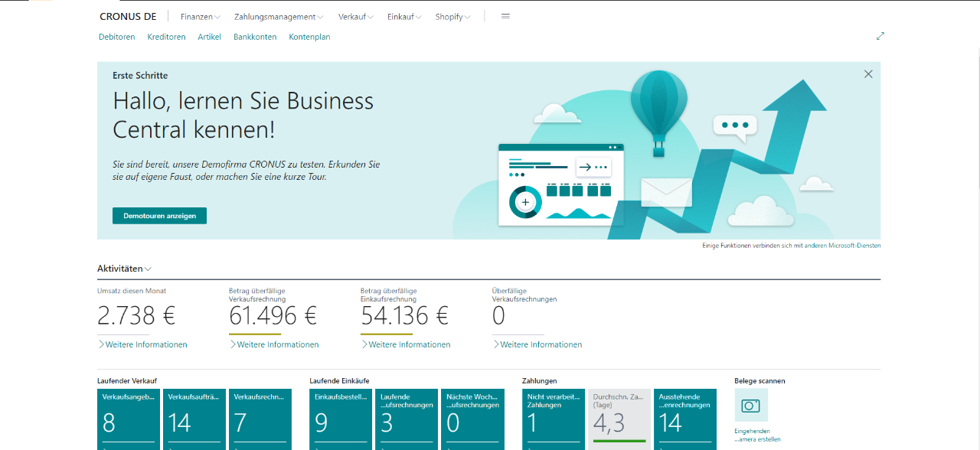This screenshot has height=450, width=980.
Task: Expand the Einkauf menu
Action: 404,17
